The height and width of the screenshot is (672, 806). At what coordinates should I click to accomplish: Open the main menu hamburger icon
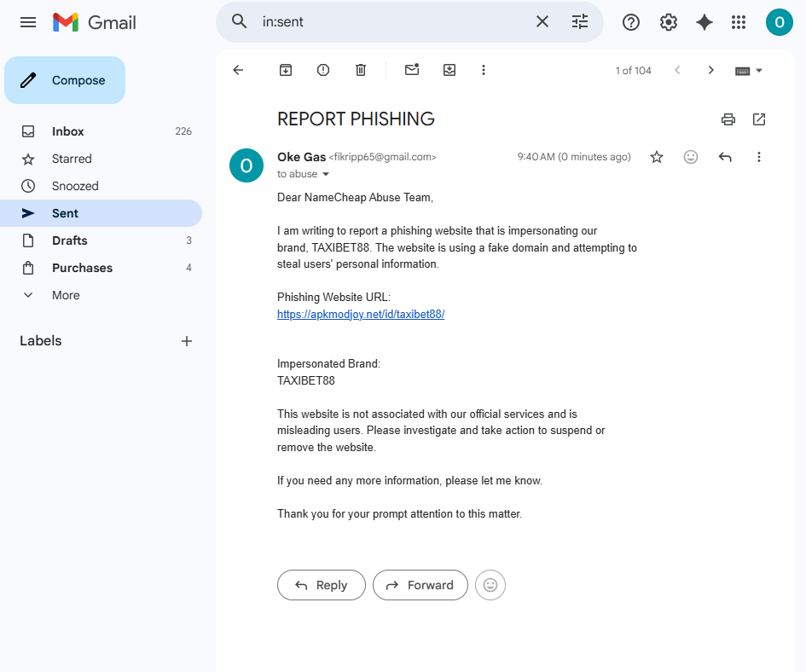click(28, 22)
